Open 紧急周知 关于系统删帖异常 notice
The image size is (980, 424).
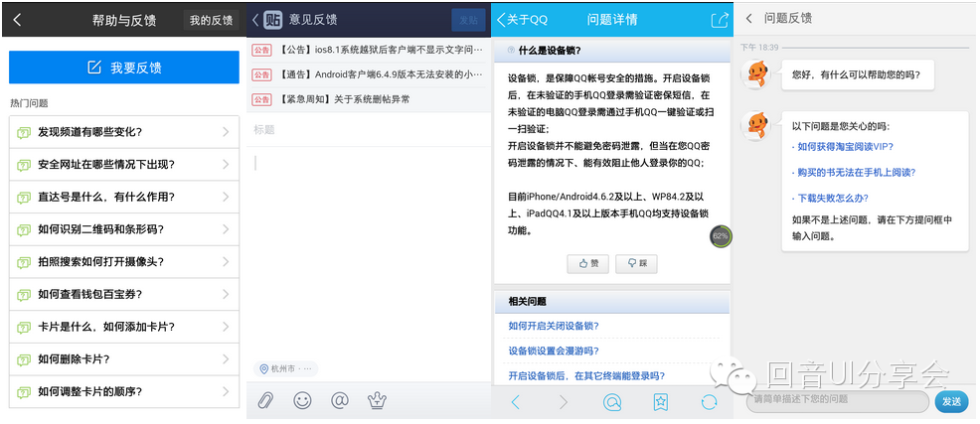point(369,99)
